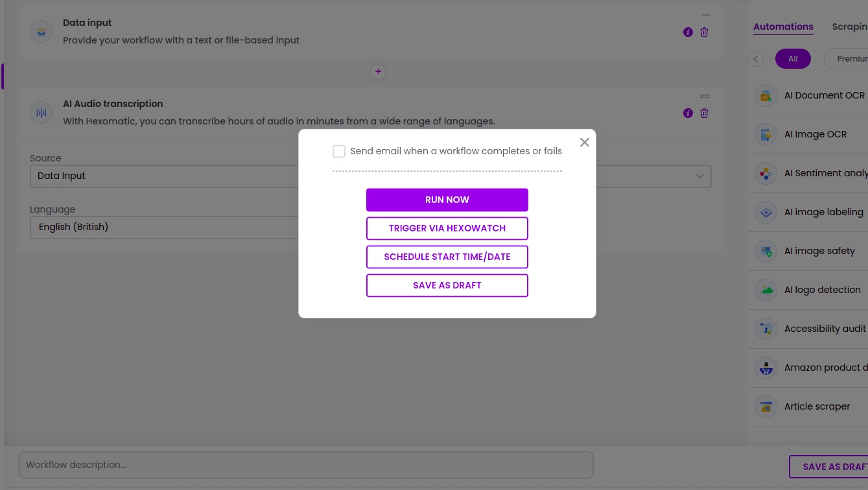Viewport: 868px width, 490px height.
Task: Select the AI Document OCR automation icon
Action: (766, 95)
